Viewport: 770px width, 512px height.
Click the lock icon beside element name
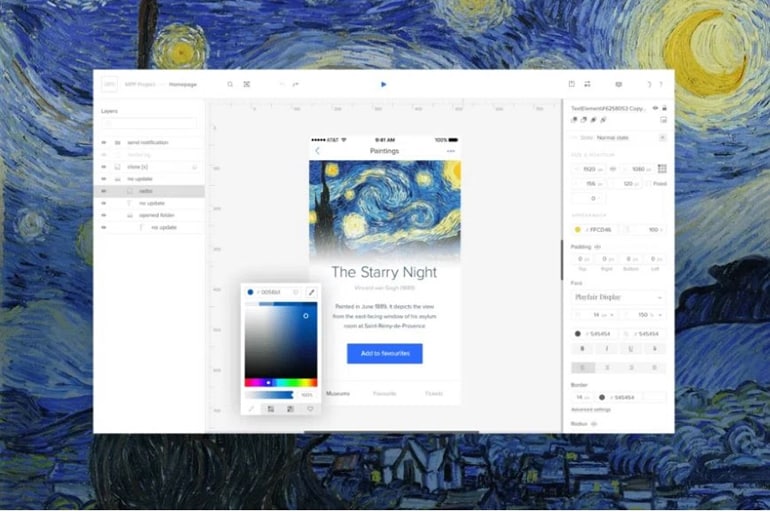(664, 108)
